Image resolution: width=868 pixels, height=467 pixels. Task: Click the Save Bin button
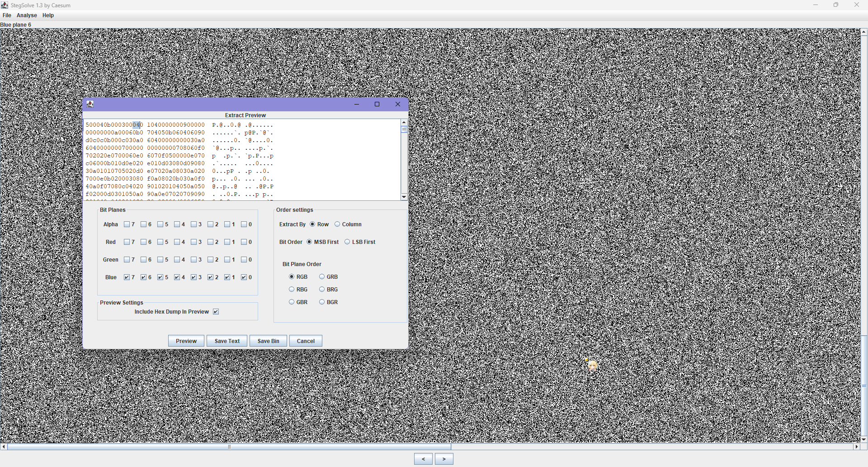268,341
